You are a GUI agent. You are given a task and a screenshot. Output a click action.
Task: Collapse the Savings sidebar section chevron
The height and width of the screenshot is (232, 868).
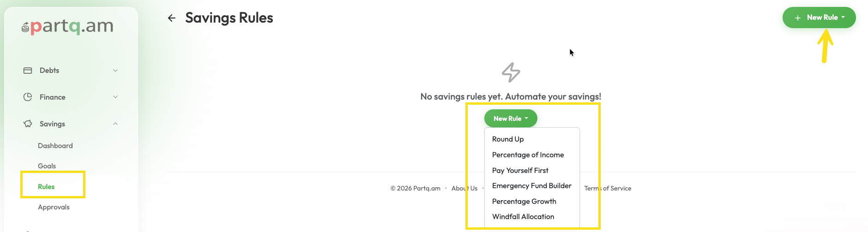pos(115,124)
